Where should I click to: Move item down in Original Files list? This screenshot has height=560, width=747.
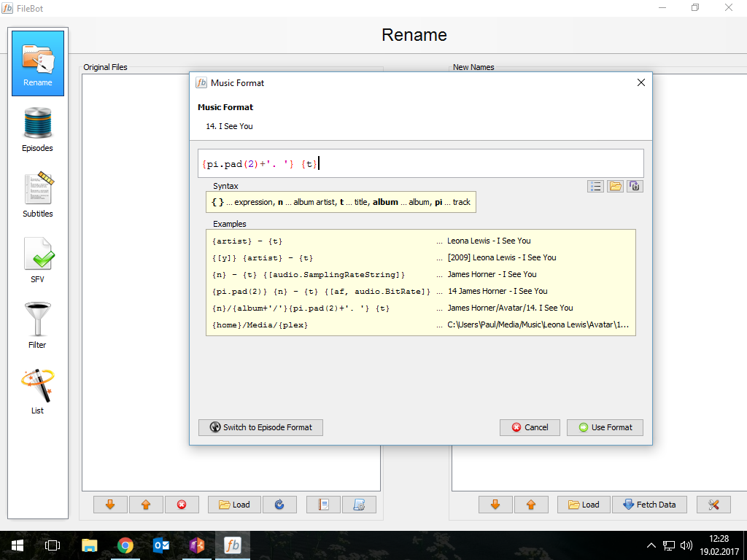point(110,505)
